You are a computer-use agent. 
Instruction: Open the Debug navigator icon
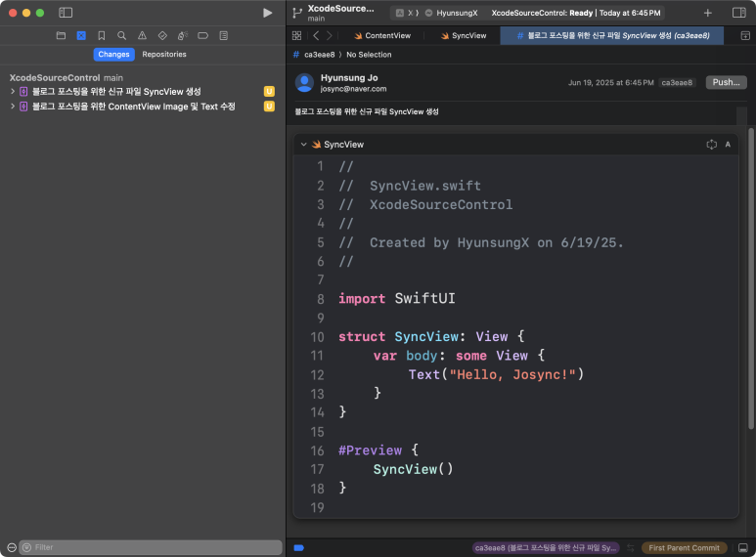pyautogui.click(x=183, y=35)
